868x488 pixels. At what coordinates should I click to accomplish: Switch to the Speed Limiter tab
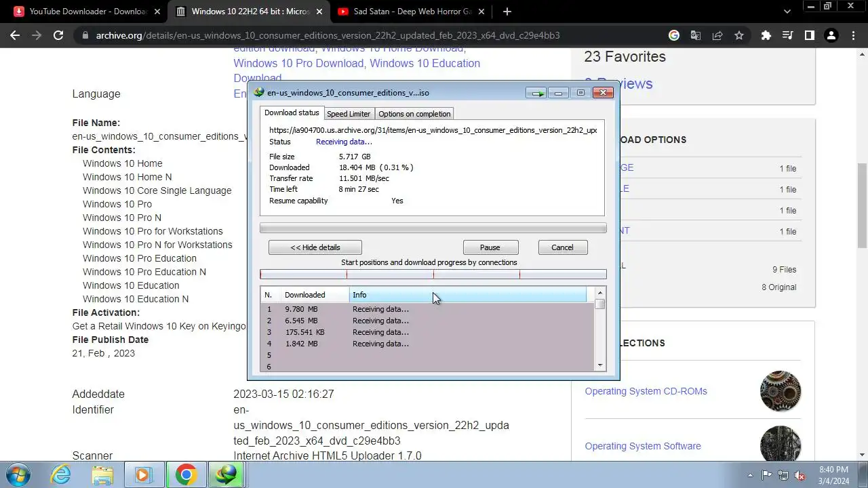pyautogui.click(x=349, y=114)
